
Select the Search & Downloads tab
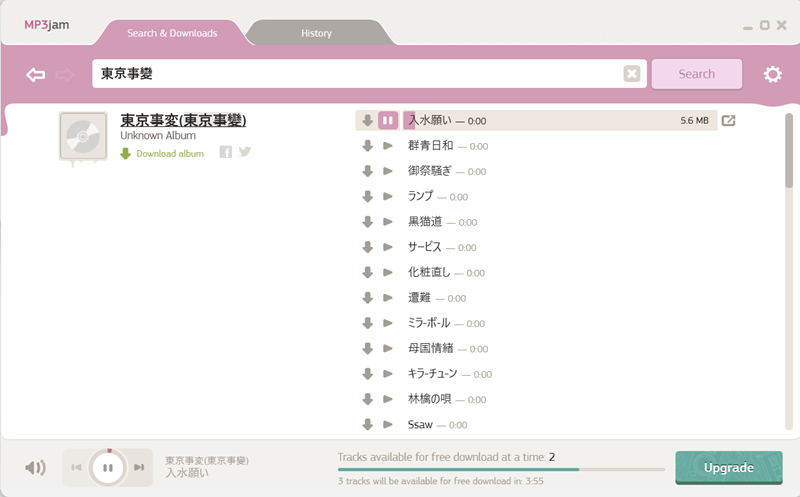tap(172, 33)
